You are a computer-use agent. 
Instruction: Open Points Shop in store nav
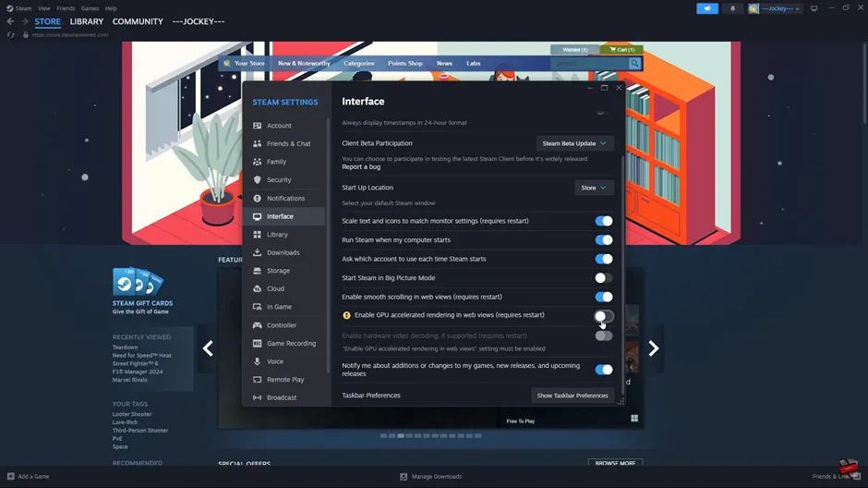coord(405,64)
